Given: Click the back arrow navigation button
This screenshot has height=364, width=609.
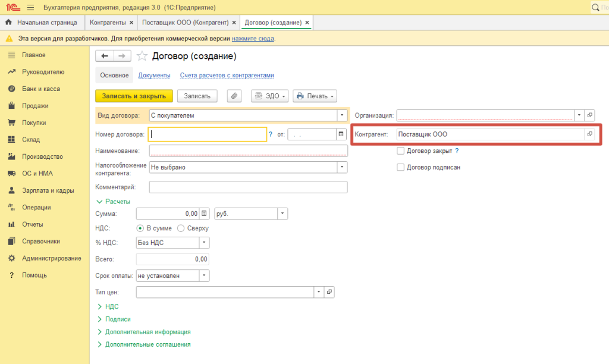Looking at the screenshot, I should coord(105,56).
